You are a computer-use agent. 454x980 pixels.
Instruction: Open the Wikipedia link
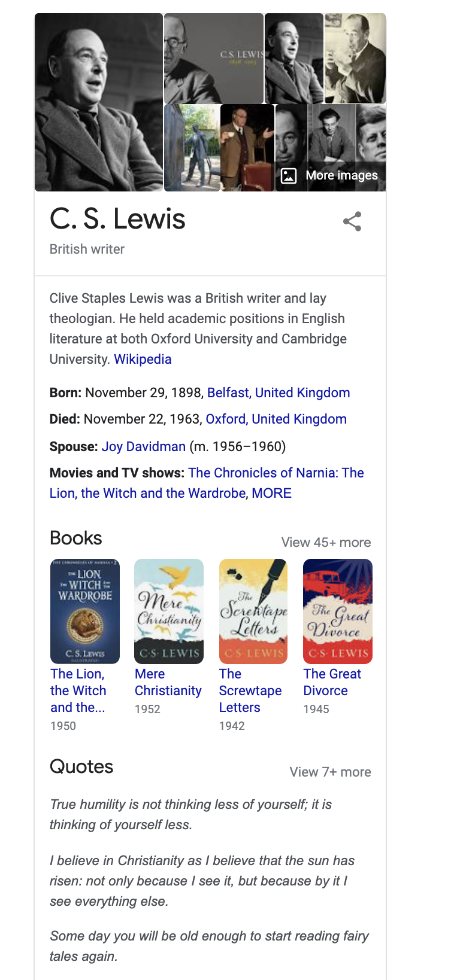[x=143, y=359]
